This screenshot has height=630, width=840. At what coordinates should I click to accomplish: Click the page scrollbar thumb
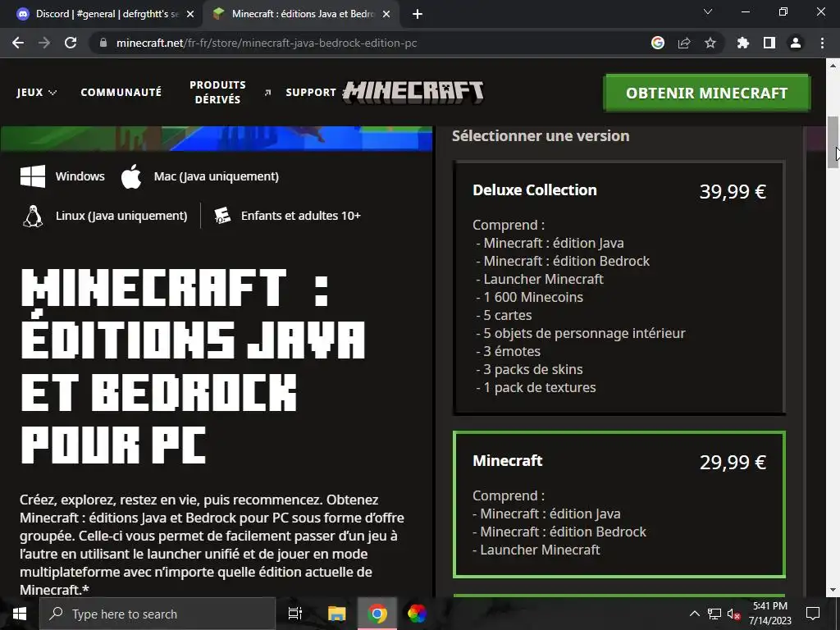pyautogui.click(x=833, y=143)
